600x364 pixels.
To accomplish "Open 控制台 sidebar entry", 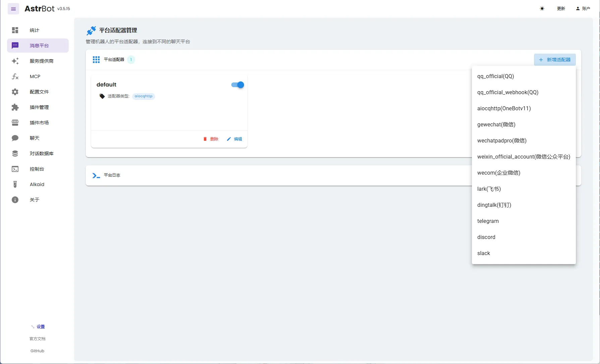I will point(38,169).
